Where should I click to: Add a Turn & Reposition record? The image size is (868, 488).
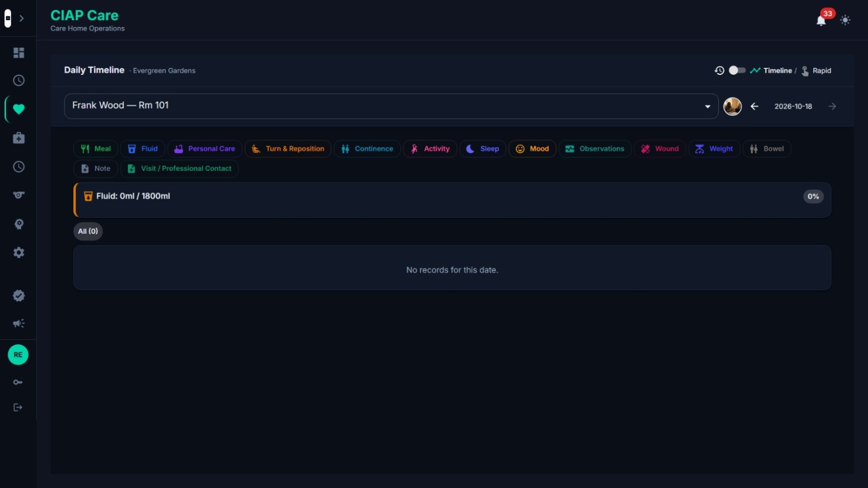288,149
